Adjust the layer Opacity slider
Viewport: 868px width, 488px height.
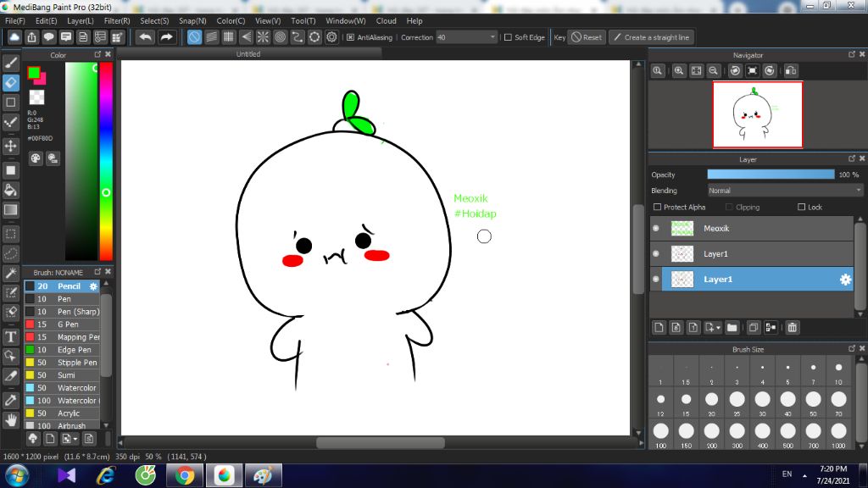(x=771, y=175)
